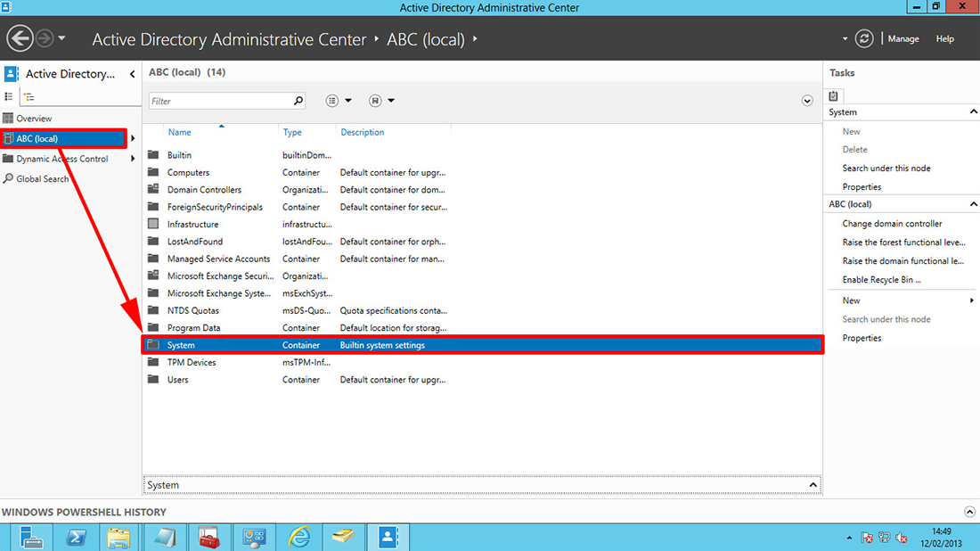Click Raise the domain functional level
This screenshot has height=551, width=980.
tap(903, 261)
